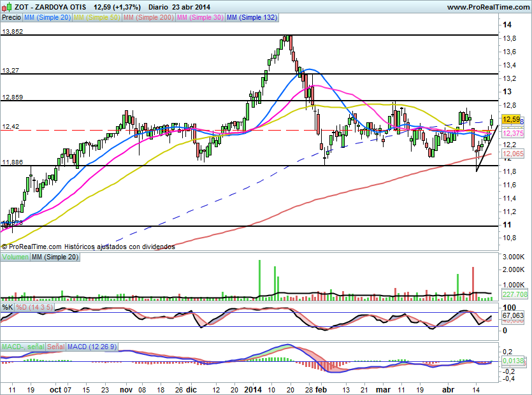Click the 23 abr 2014 date text
532x395 pixels.
[x=191, y=7]
